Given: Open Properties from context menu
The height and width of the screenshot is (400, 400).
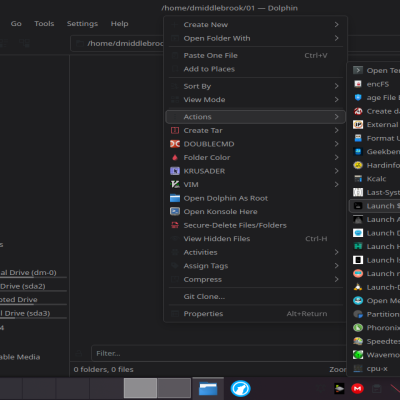Looking at the screenshot, I should click(x=255, y=314).
